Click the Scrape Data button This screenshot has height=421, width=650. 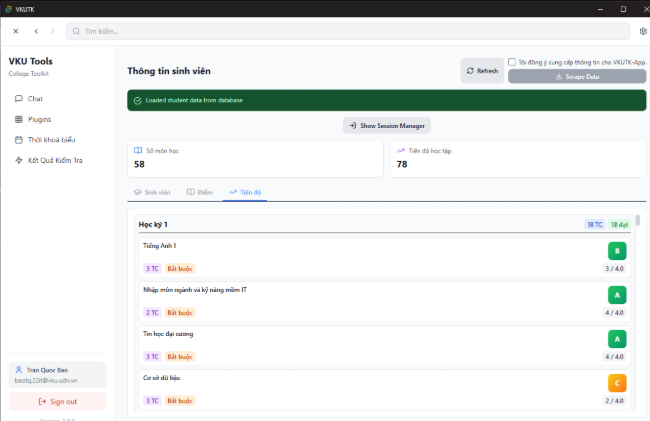(577, 76)
